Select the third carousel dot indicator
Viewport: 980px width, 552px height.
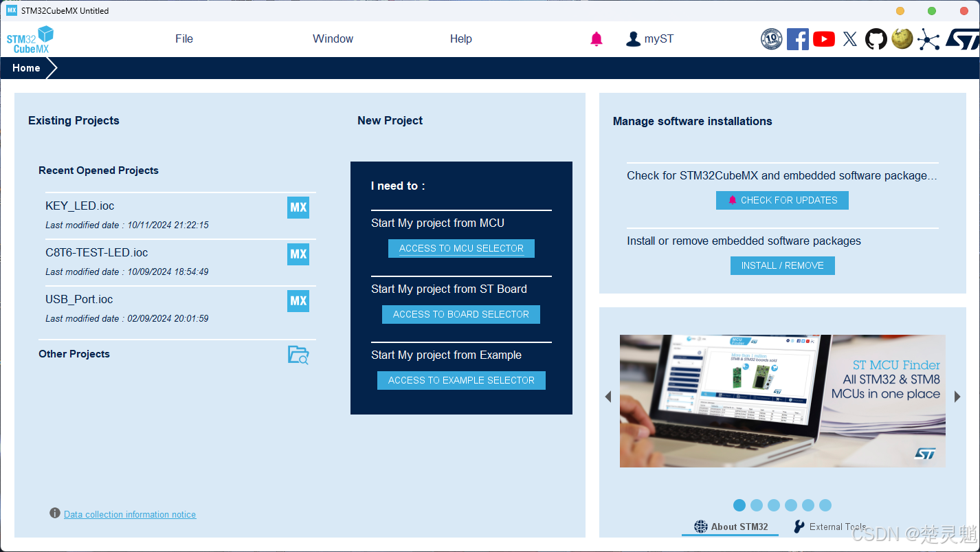point(774,505)
